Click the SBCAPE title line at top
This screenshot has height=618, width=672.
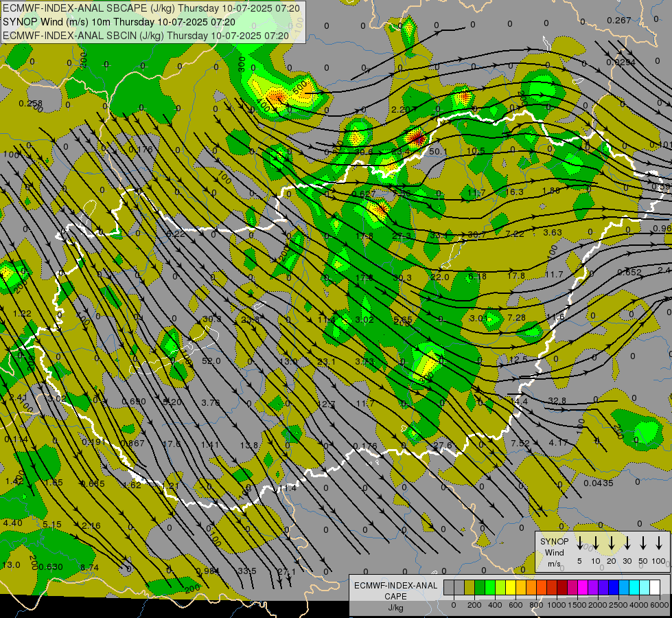coord(151,8)
